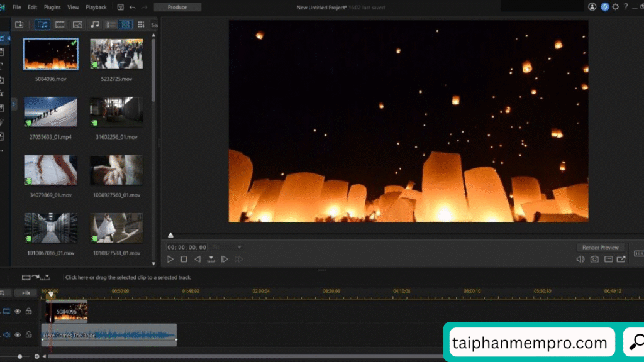Viewport: 644px width, 362px height.
Task: Open the Plugins menu
Action: (x=52, y=7)
